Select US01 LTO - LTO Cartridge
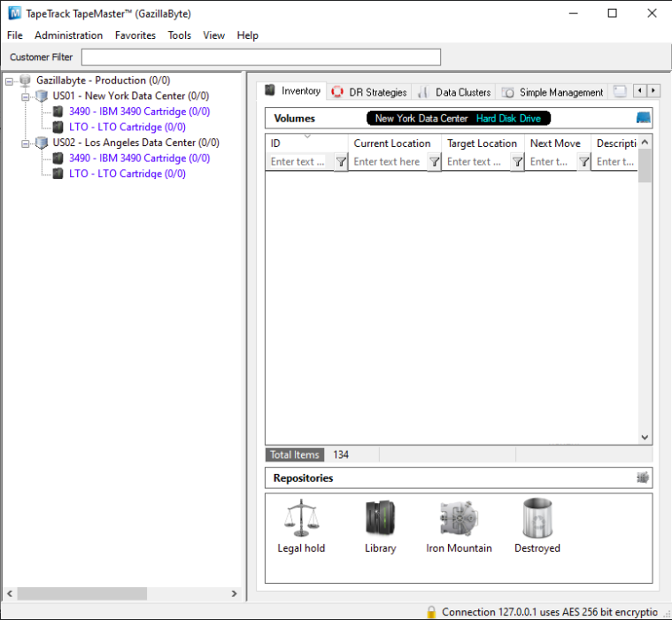The image size is (672, 620). click(127, 127)
